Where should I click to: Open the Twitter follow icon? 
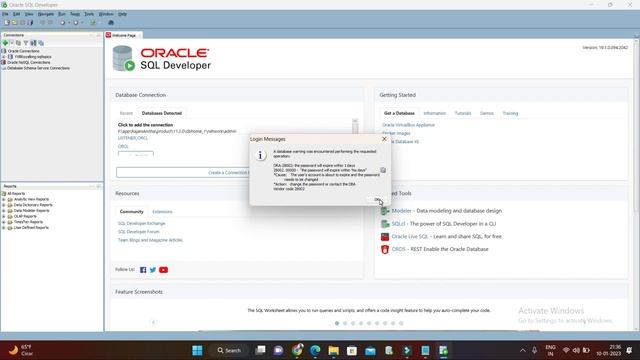pyautogui.click(x=153, y=270)
